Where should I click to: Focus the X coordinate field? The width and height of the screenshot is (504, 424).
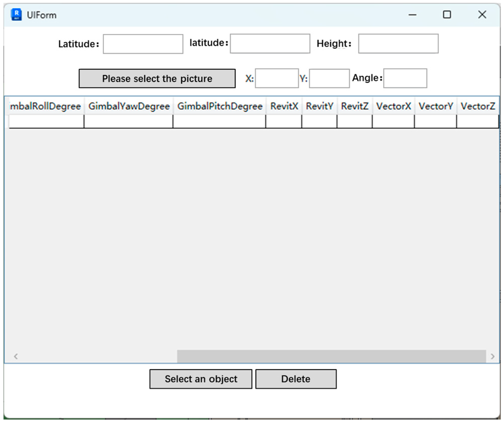pyautogui.click(x=276, y=78)
